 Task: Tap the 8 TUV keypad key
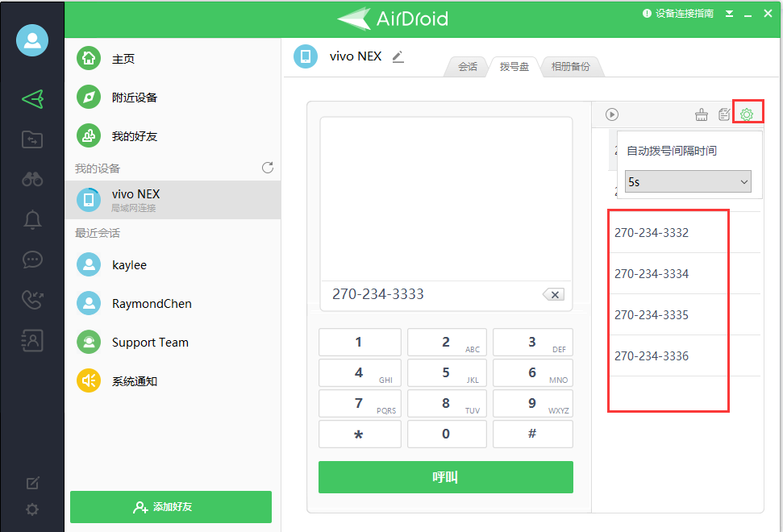[x=447, y=403]
